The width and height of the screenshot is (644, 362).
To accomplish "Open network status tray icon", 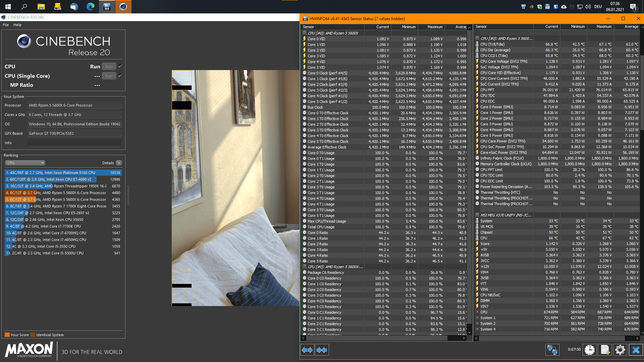I will [580, 7].
